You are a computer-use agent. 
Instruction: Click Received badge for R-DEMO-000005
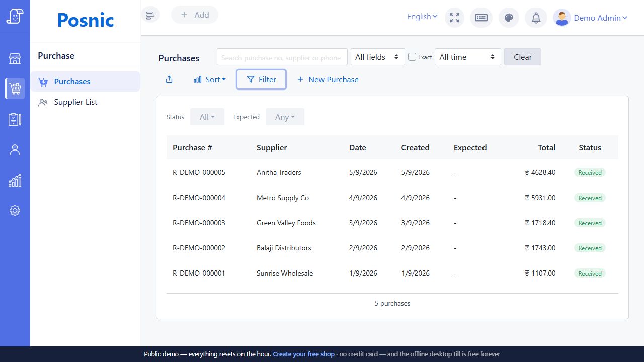click(x=590, y=172)
